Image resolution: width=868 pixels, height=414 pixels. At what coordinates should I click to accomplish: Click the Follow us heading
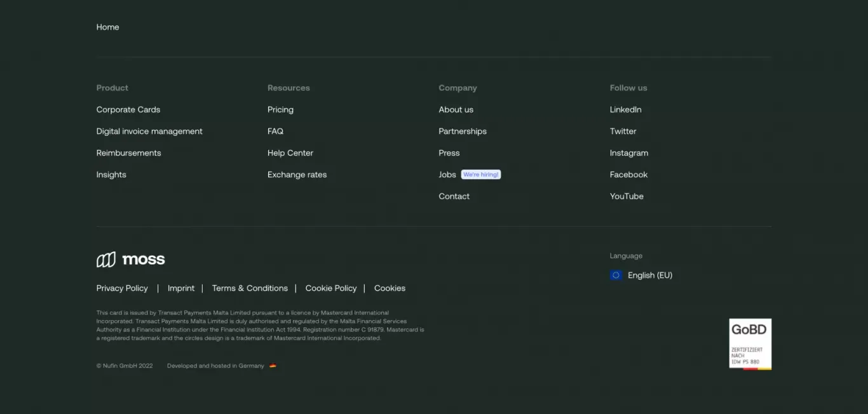pos(628,88)
